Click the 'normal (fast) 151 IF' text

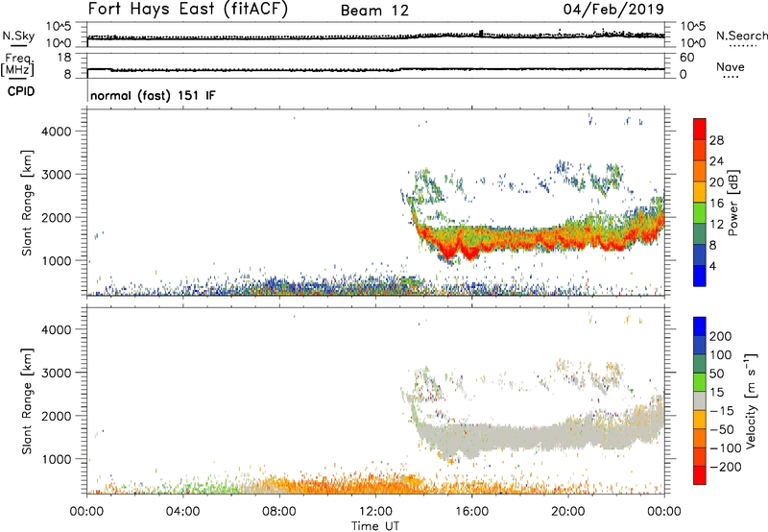coord(153,95)
